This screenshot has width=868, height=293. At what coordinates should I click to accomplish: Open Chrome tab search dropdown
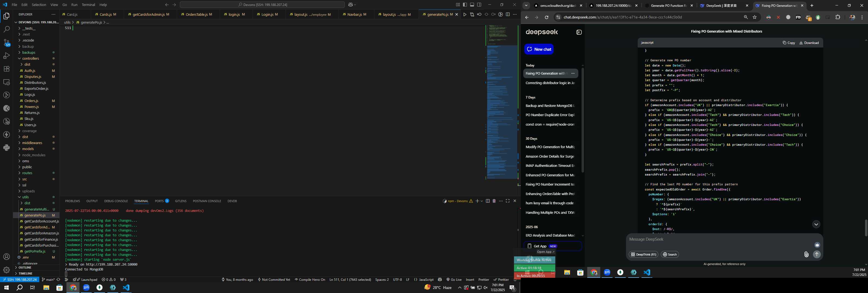(526, 5)
